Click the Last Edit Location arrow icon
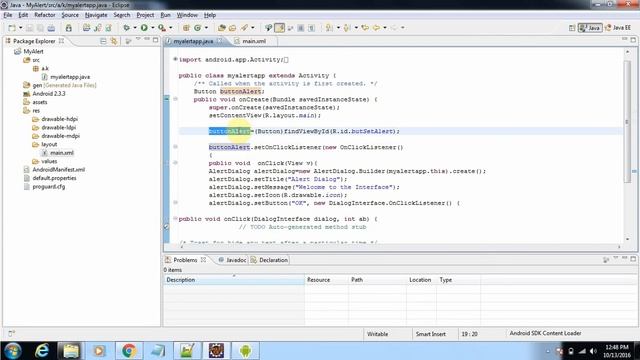 pyautogui.click(x=365, y=28)
